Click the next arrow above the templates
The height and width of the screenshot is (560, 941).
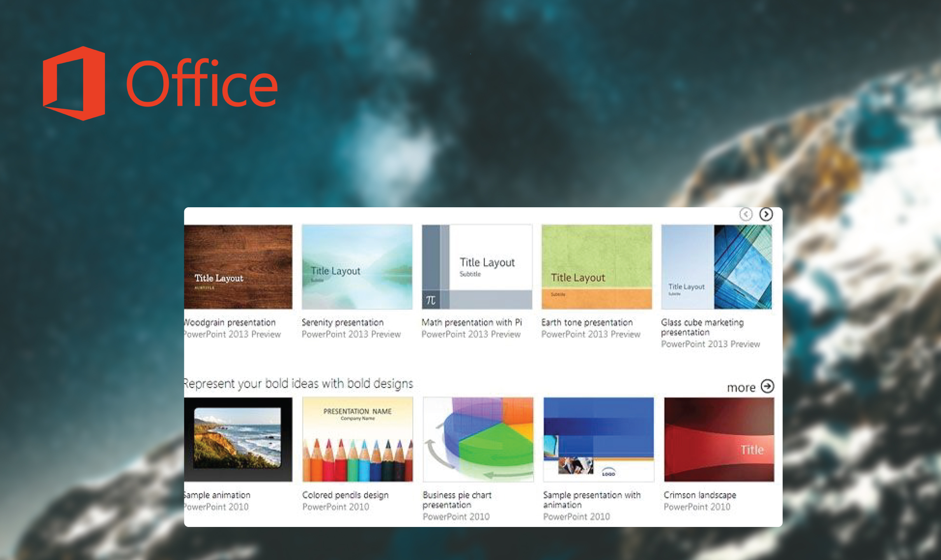coord(766,214)
